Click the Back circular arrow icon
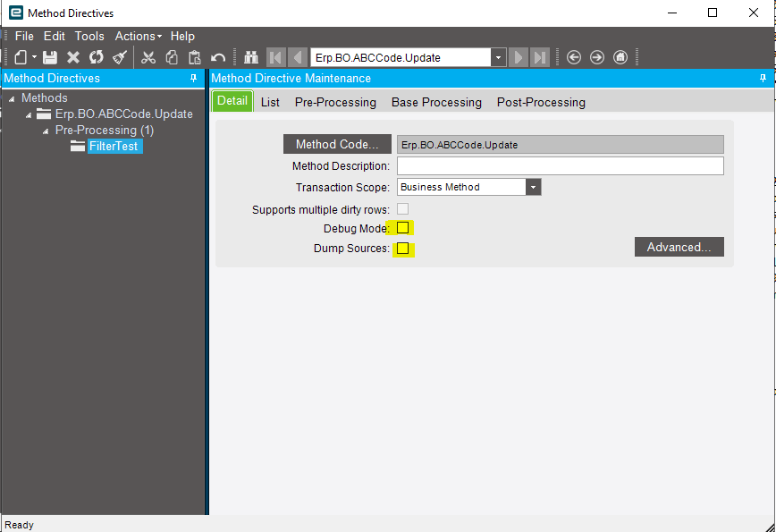 pyautogui.click(x=574, y=57)
